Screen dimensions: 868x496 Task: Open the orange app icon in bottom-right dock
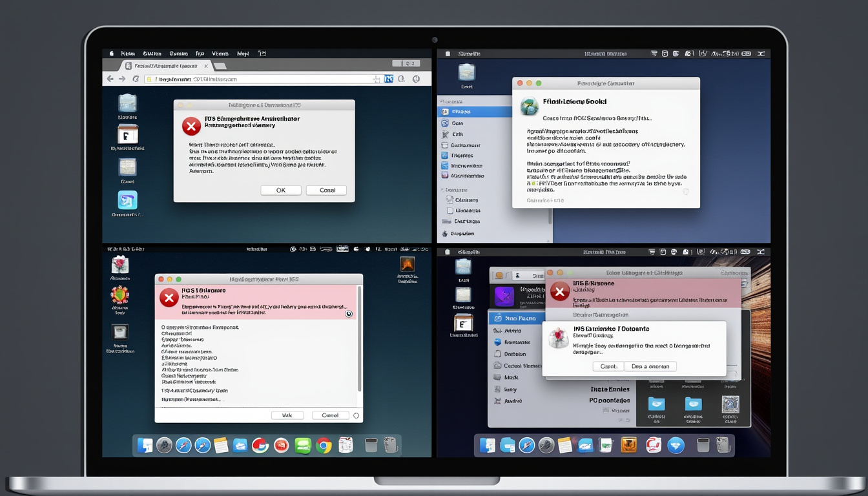[628, 445]
